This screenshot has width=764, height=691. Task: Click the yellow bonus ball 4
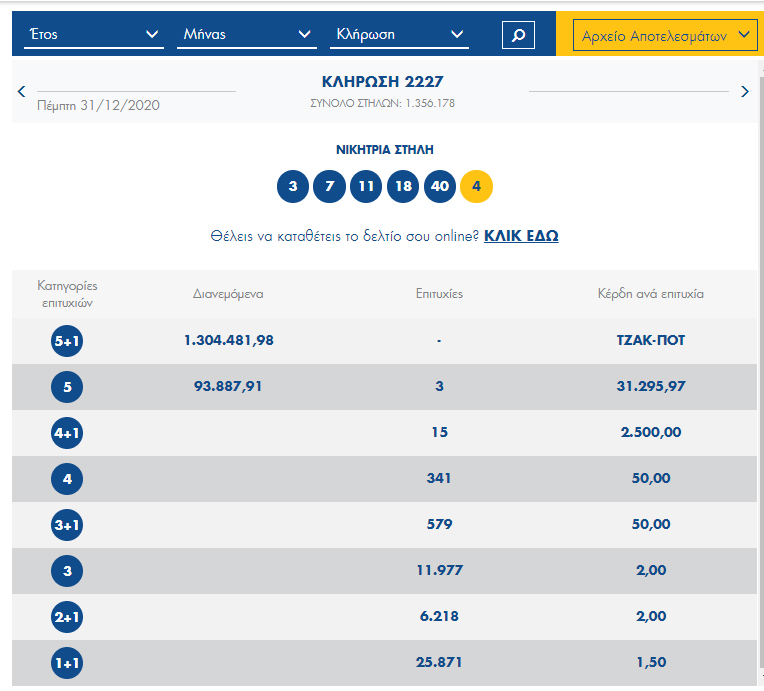476,186
